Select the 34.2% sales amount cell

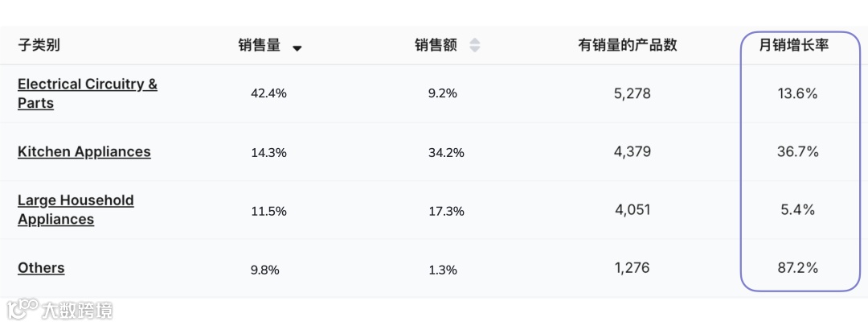click(x=445, y=151)
